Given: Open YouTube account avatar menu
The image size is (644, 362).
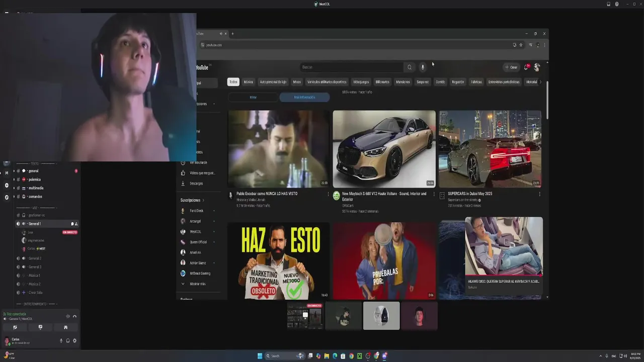Looking at the screenshot, I should pyautogui.click(x=537, y=67).
